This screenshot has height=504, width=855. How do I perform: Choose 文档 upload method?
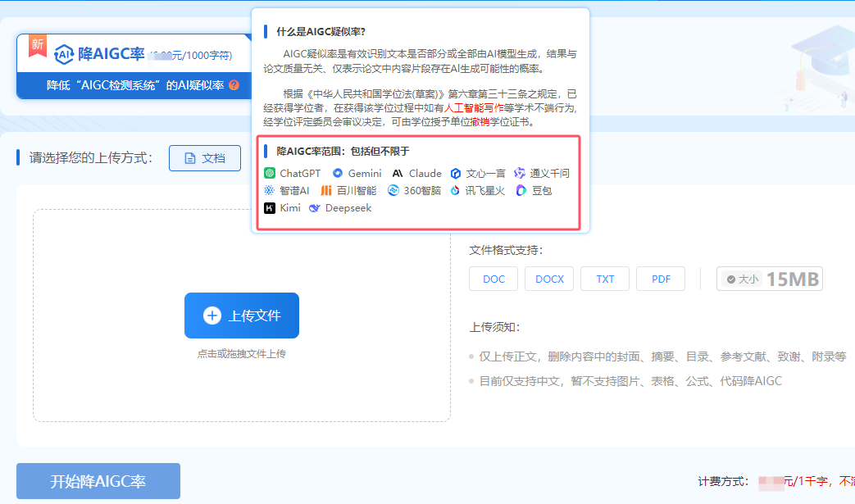click(x=205, y=158)
